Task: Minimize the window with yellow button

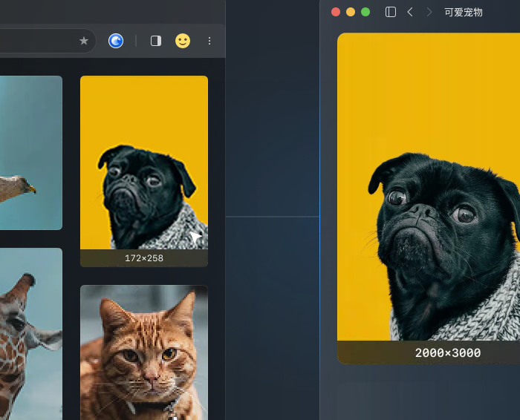Action: pyautogui.click(x=351, y=12)
